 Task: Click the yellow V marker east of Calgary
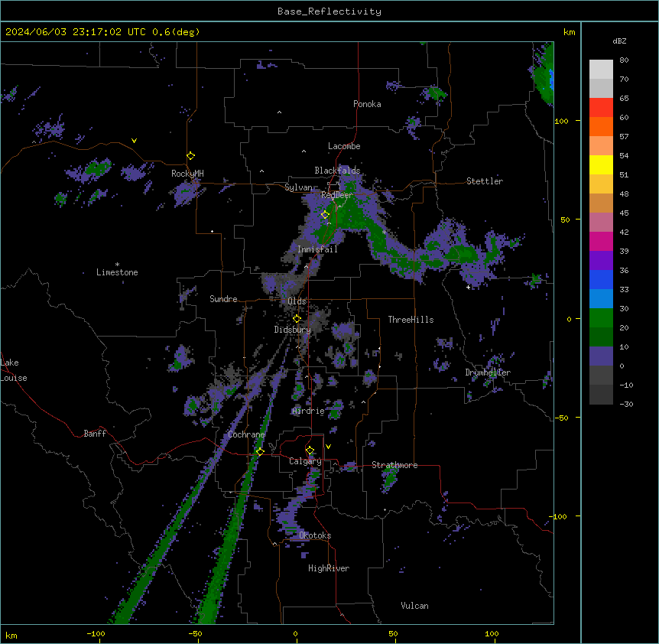pyautogui.click(x=328, y=447)
